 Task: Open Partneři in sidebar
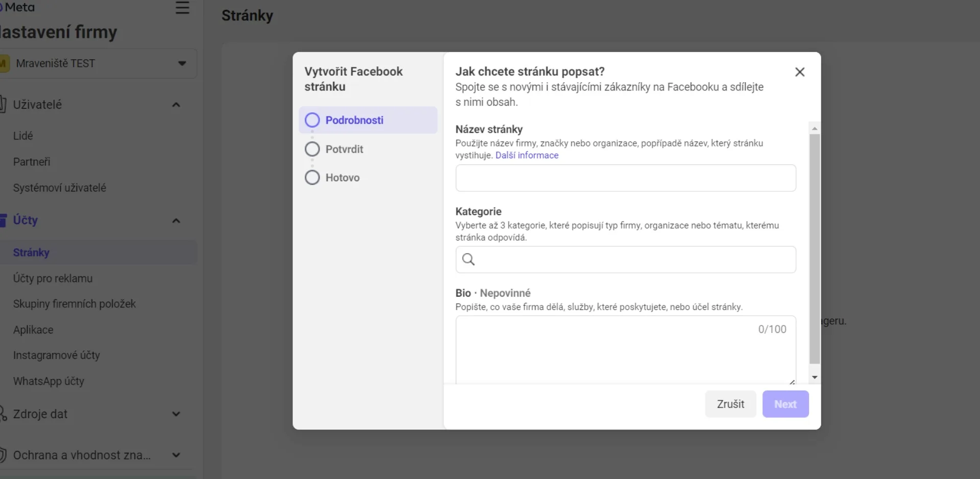click(x=32, y=162)
